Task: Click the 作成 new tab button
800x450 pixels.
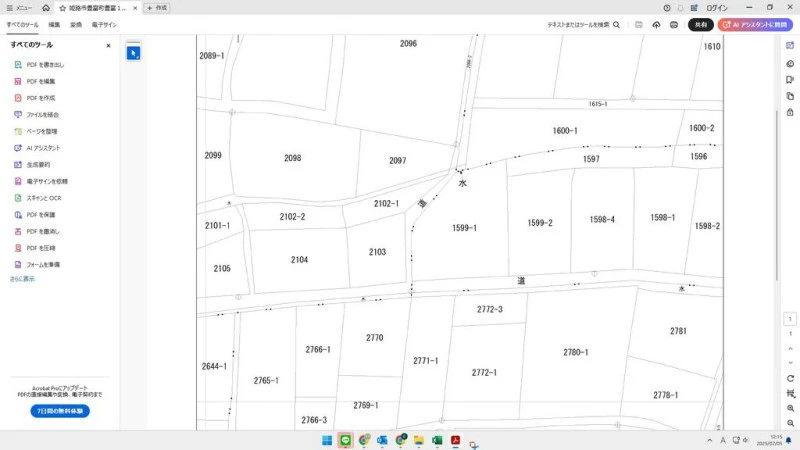Action: point(157,8)
